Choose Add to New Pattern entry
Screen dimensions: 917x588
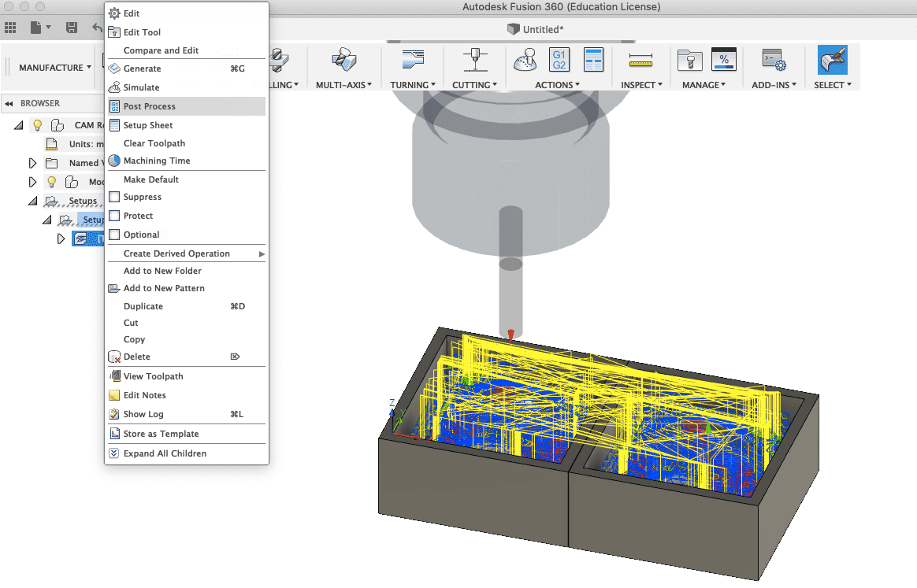[186, 288]
